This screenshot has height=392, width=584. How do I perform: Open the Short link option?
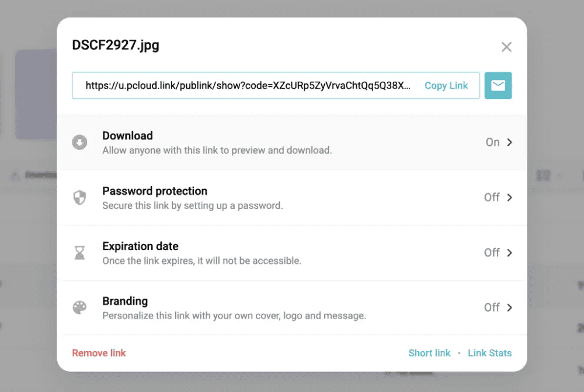[x=429, y=353]
